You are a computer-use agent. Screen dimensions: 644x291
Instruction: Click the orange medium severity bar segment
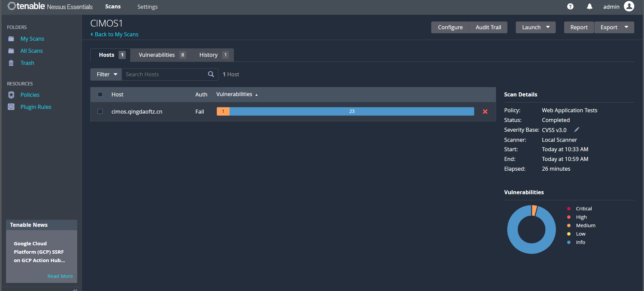(x=223, y=111)
